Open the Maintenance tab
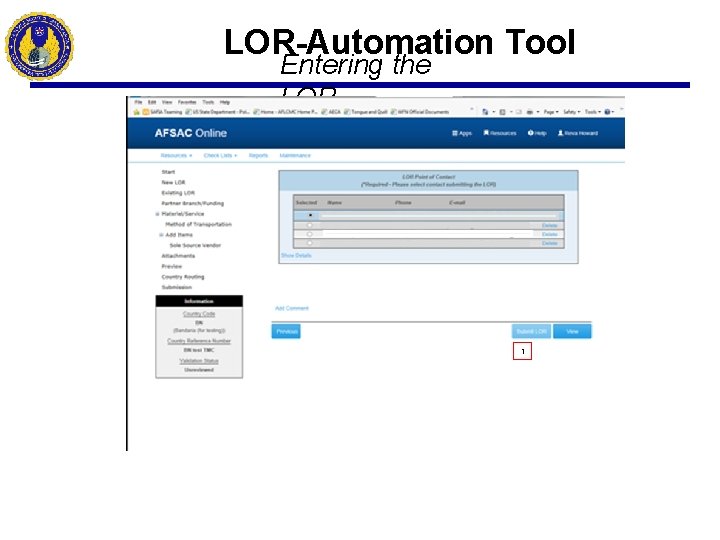This screenshot has width=720, height=540. pos(295,156)
